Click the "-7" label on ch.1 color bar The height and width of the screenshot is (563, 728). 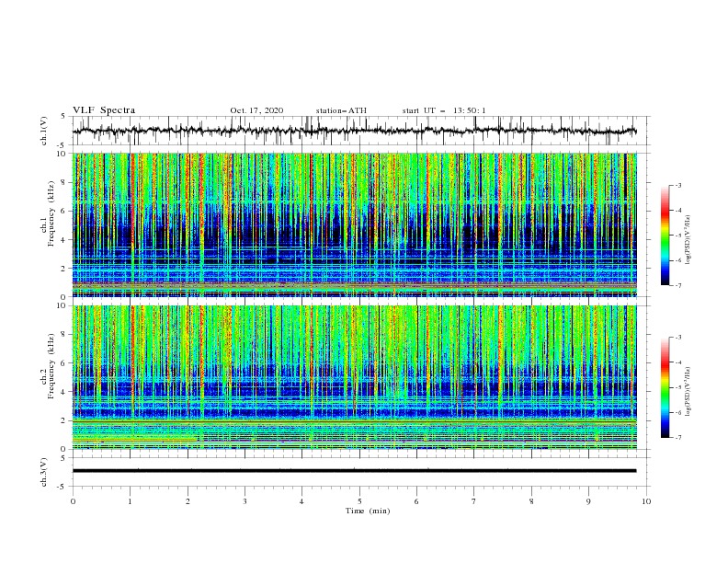678,285
